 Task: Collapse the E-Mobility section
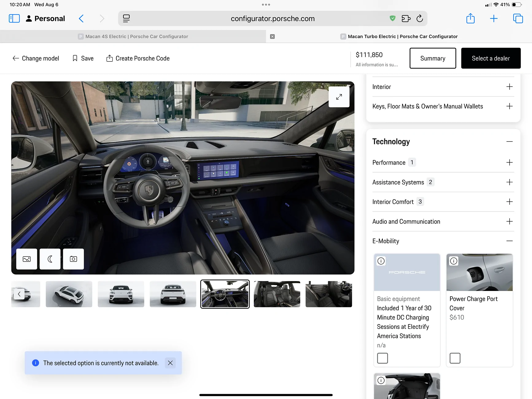point(509,241)
